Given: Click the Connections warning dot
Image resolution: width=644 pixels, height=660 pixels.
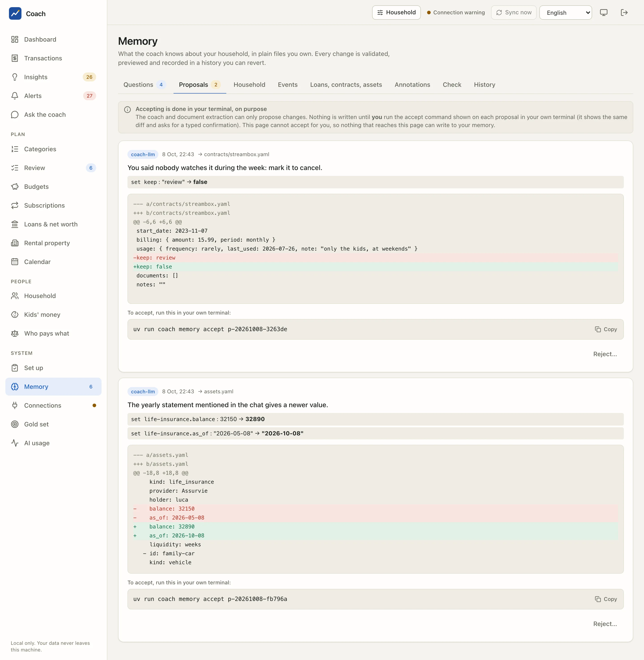Looking at the screenshot, I should pyautogui.click(x=94, y=405).
